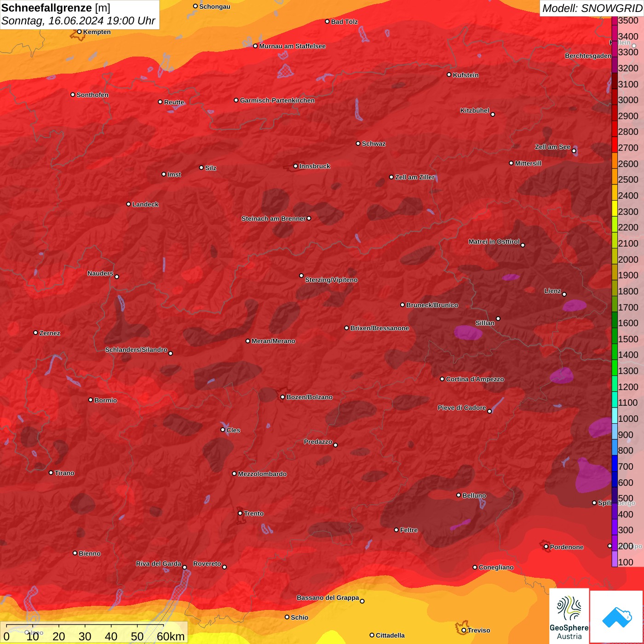The image size is (644, 644).
Task: Click the 'Matrei in Osttirol' label
Action: click(494, 241)
